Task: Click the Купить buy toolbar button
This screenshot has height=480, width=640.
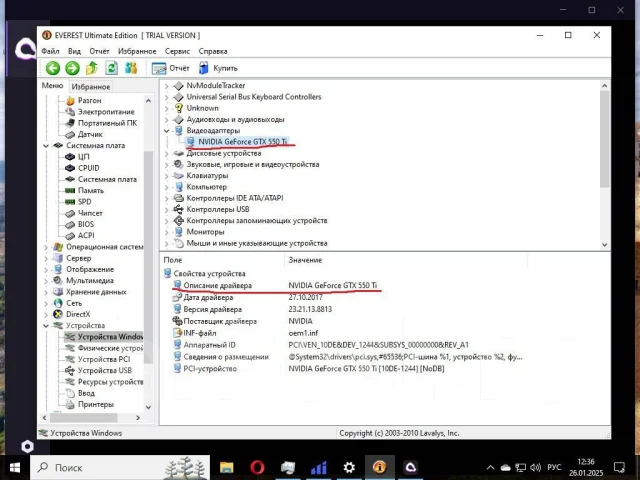Action: click(x=218, y=68)
